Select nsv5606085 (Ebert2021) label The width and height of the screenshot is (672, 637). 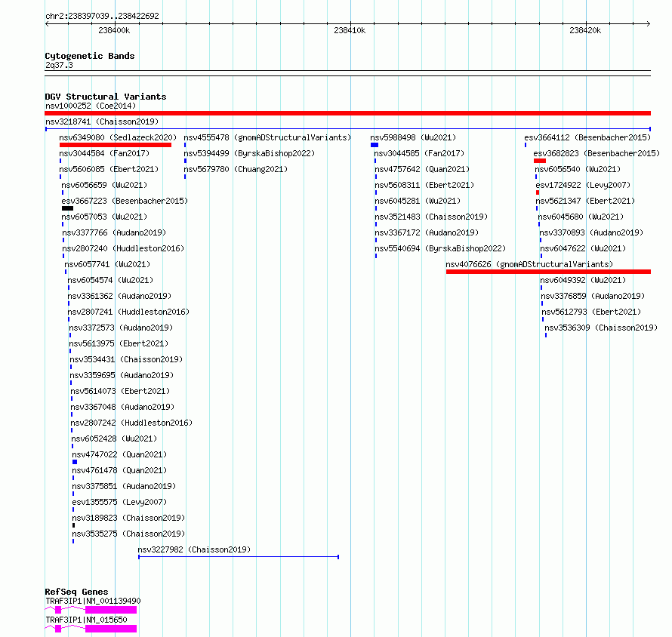point(109,169)
